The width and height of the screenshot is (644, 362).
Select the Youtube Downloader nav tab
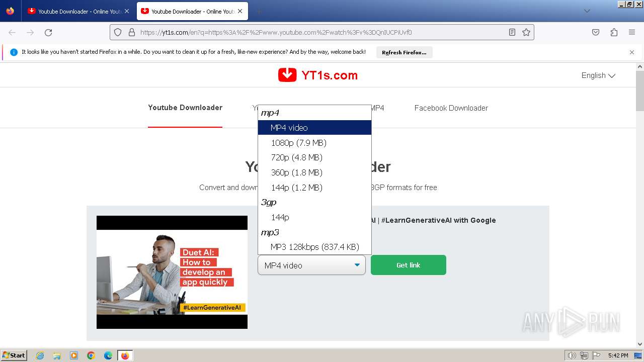click(x=185, y=108)
